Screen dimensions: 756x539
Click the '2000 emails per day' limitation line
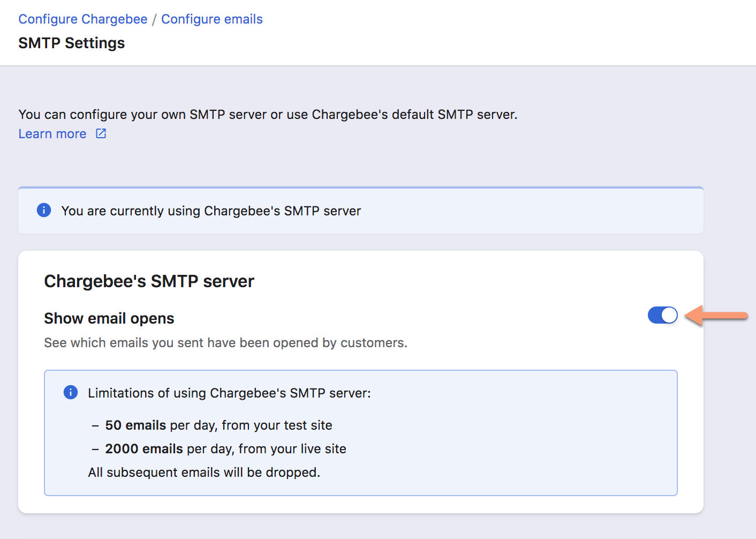pyautogui.click(x=225, y=449)
